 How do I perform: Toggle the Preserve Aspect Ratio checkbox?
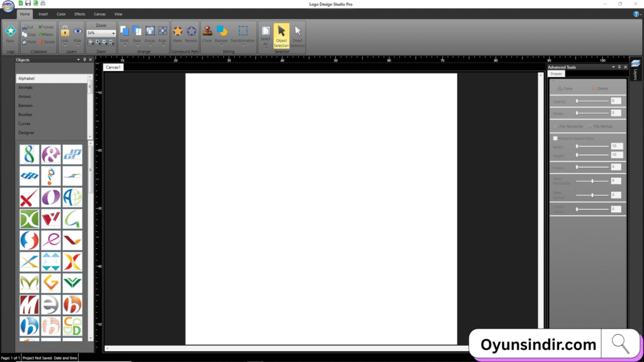point(555,138)
